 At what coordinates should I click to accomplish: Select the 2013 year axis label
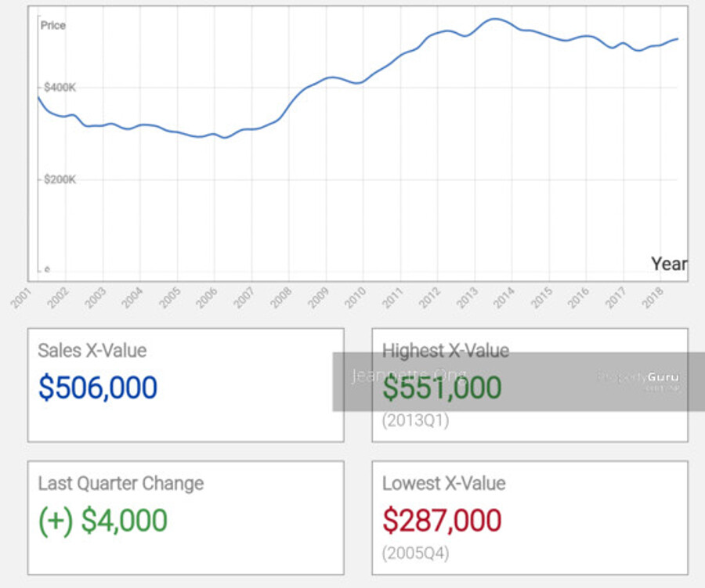point(468,298)
